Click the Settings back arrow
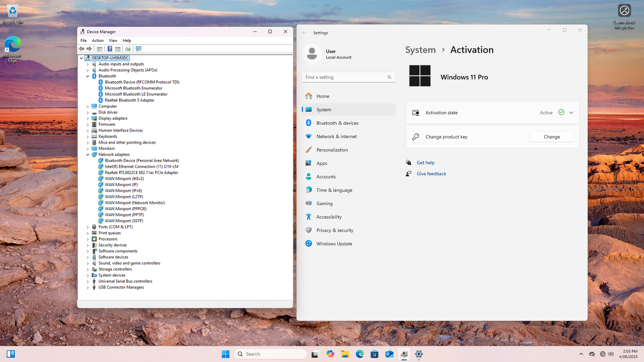This screenshot has width=644, height=362. tap(305, 33)
